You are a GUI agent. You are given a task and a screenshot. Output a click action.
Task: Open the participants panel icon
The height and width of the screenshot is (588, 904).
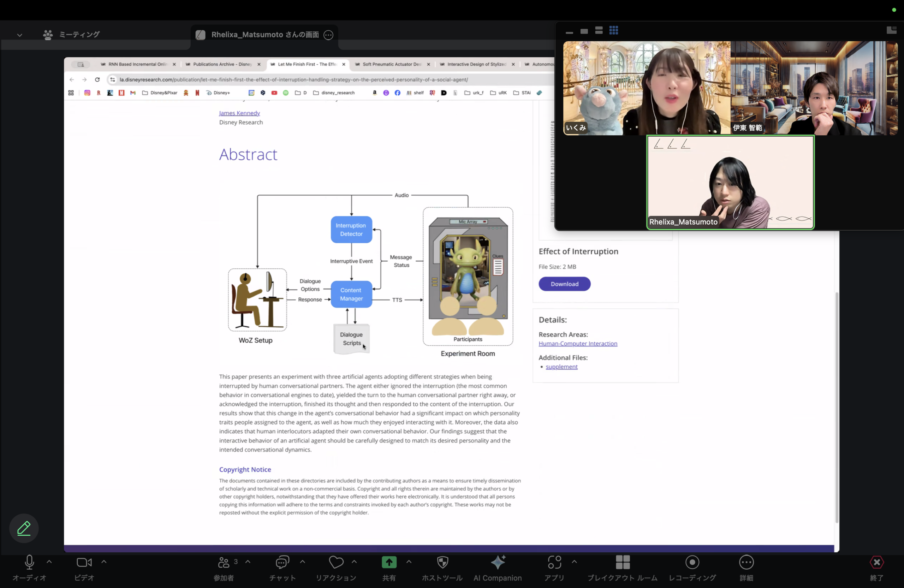point(224,562)
